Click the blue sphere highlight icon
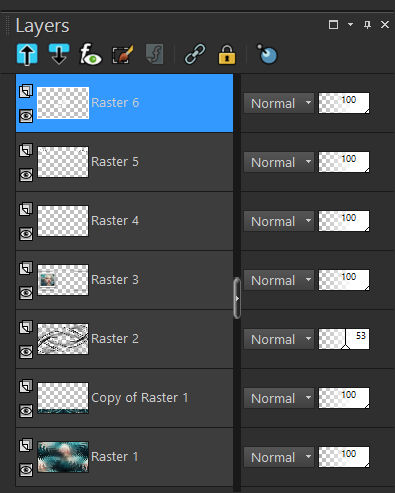 [267, 54]
